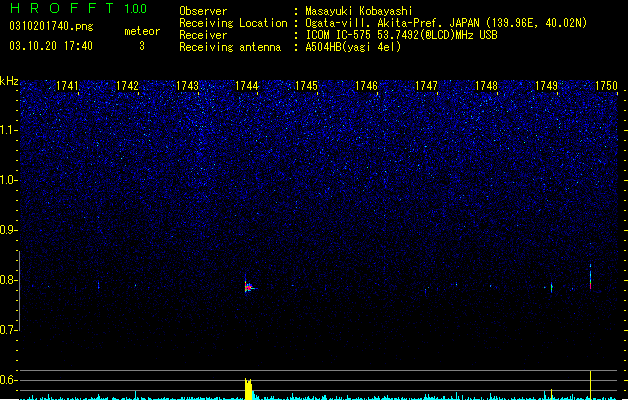
Task: Click the 1.1 kHz axis label
Action: [8, 130]
